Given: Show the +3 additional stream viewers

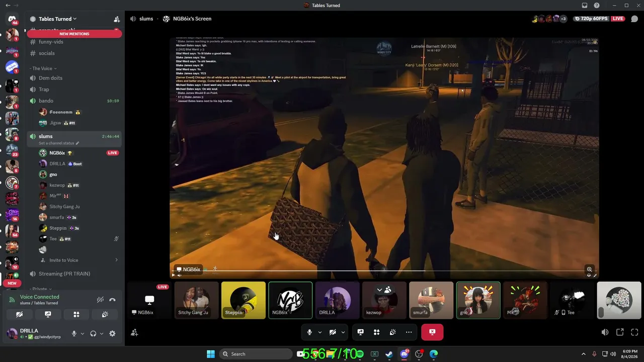Looking at the screenshot, I should coord(563,19).
